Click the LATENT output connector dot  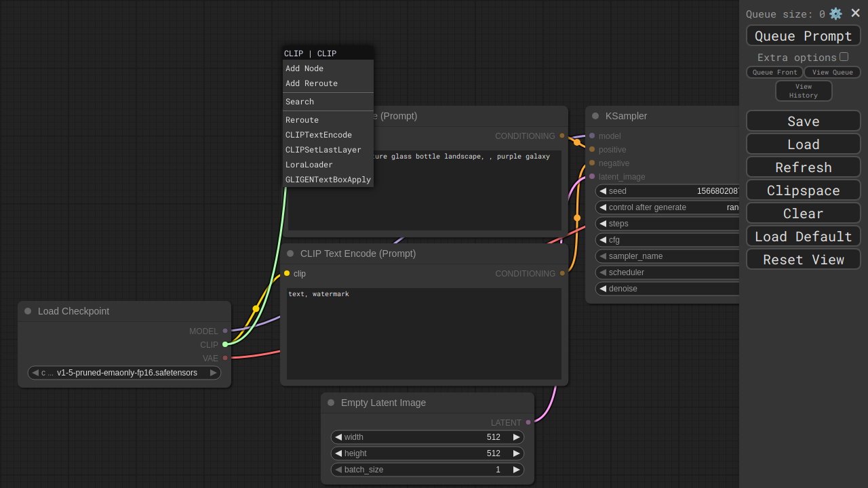(x=528, y=422)
